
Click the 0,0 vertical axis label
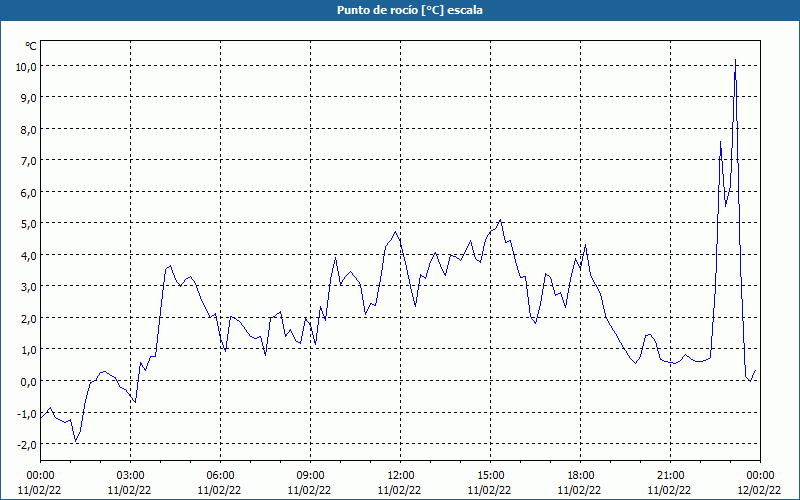tap(28, 381)
